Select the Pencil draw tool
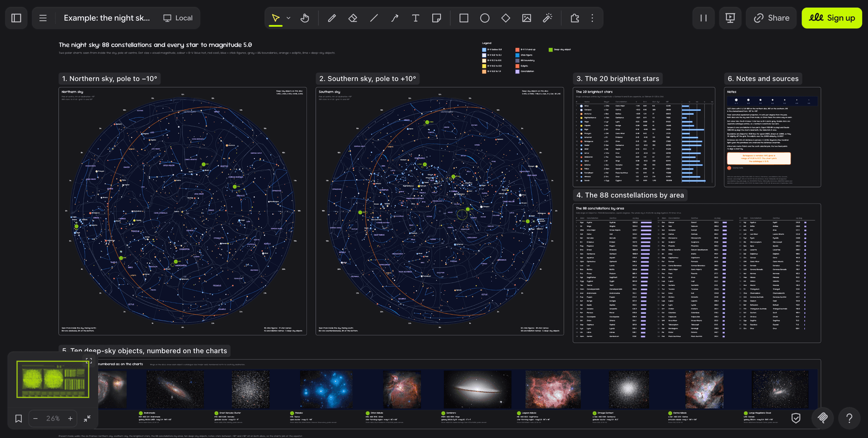Image resolution: width=868 pixels, height=438 pixels. (332, 18)
